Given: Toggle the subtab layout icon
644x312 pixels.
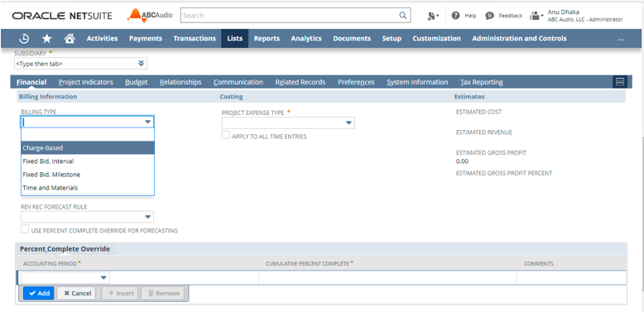Looking at the screenshot, I should 620,82.
